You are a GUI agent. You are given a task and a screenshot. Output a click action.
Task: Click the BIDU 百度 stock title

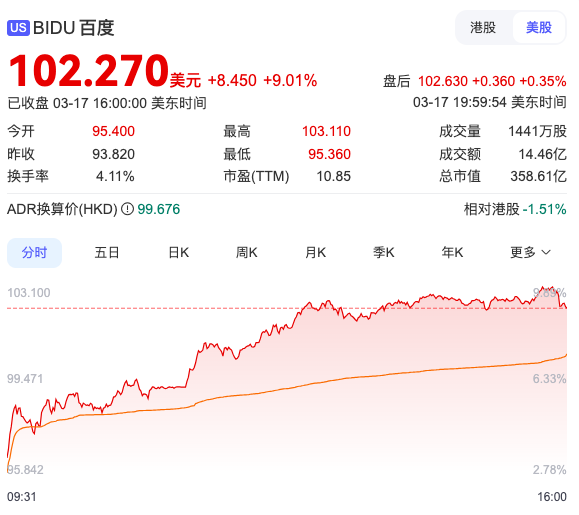point(73,28)
